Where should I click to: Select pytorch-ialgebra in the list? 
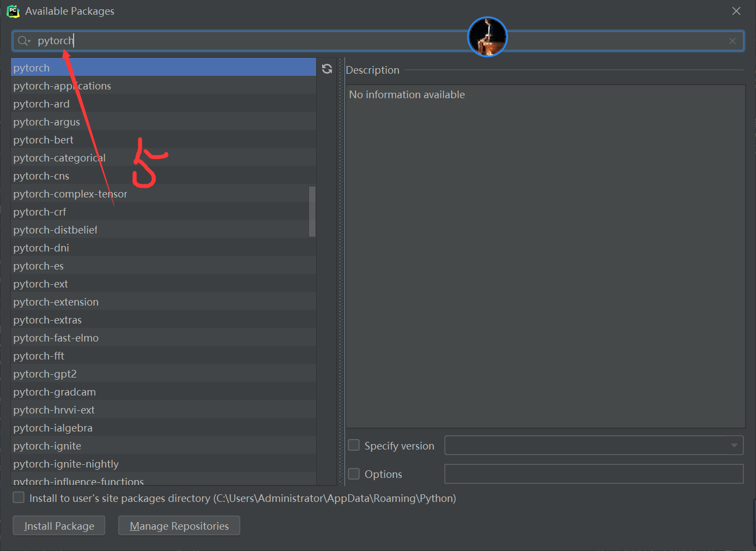(x=164, y=428)
